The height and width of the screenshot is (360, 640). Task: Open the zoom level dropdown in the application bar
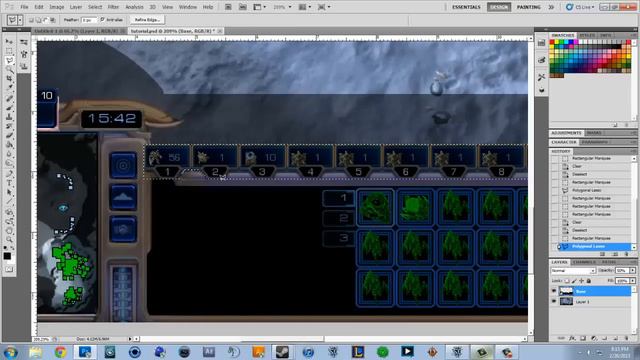coord(282,7)
